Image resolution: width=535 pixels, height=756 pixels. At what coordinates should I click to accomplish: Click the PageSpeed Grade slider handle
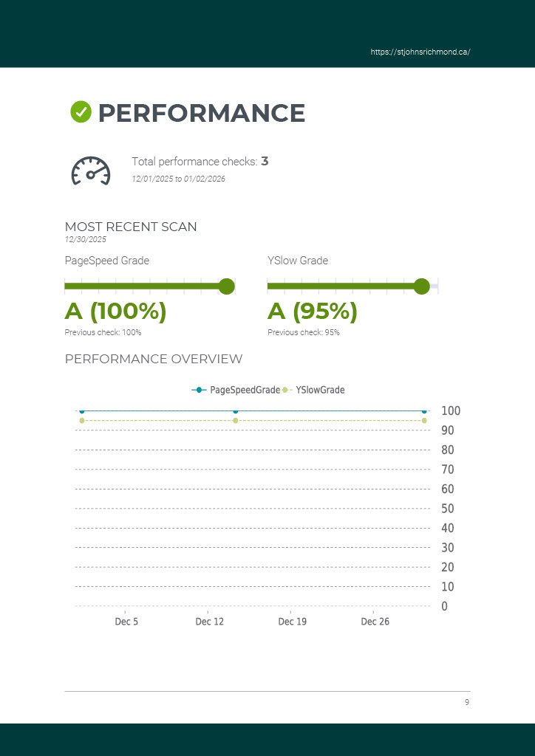227,286
